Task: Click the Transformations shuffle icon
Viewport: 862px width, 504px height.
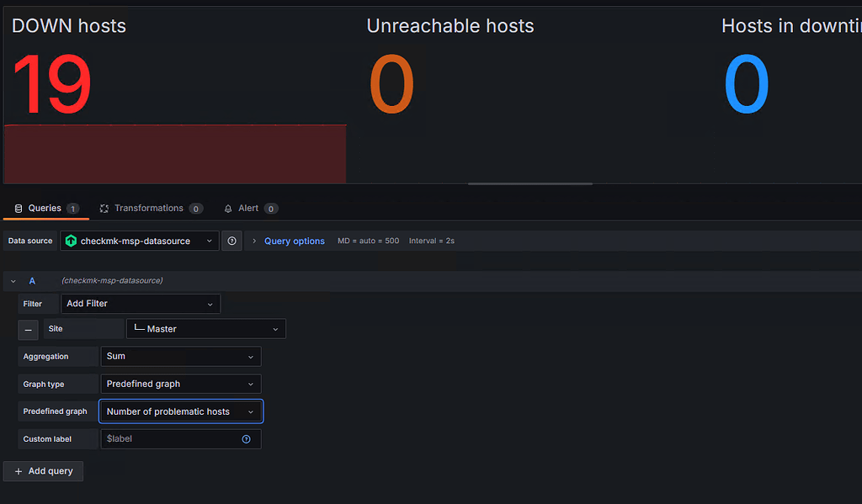Action: click(x=104, y=208)
